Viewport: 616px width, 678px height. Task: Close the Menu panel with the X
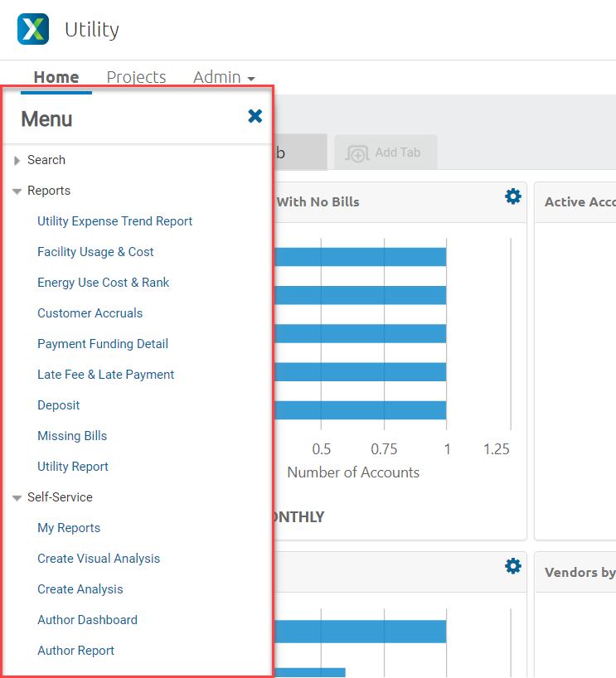tap(255, 116)
